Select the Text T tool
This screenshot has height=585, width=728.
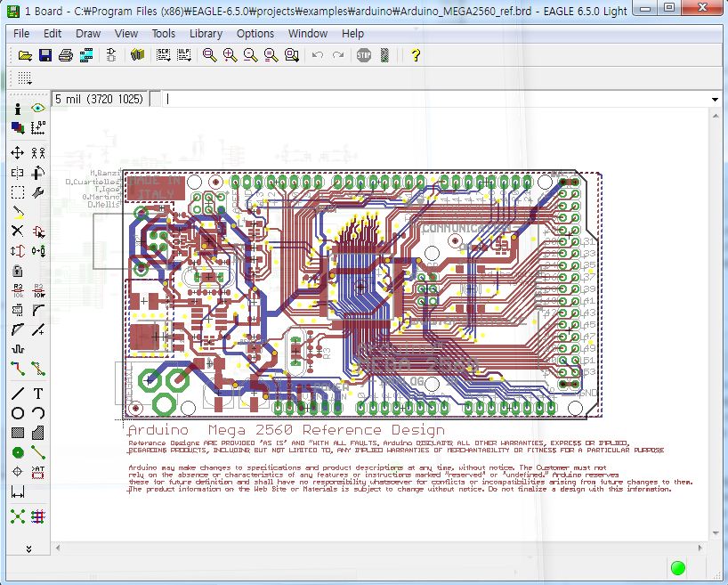tap(38, 394)
